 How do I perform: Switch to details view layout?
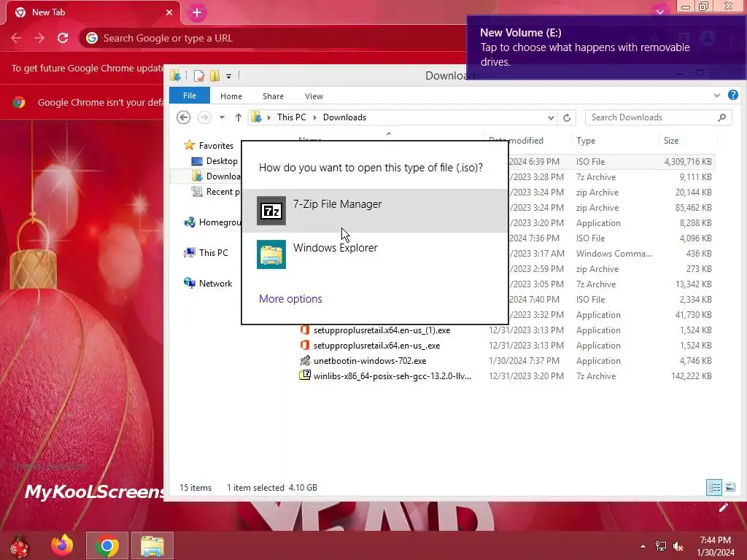point(713,487)
